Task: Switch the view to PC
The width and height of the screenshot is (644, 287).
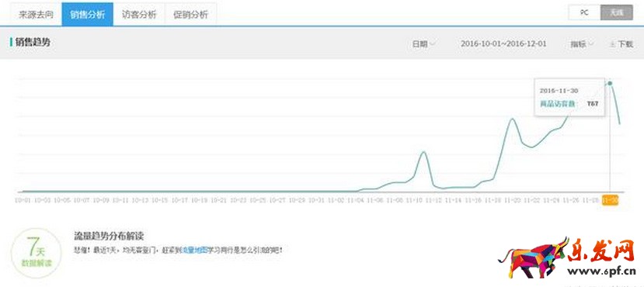Action: click(584, 12)
